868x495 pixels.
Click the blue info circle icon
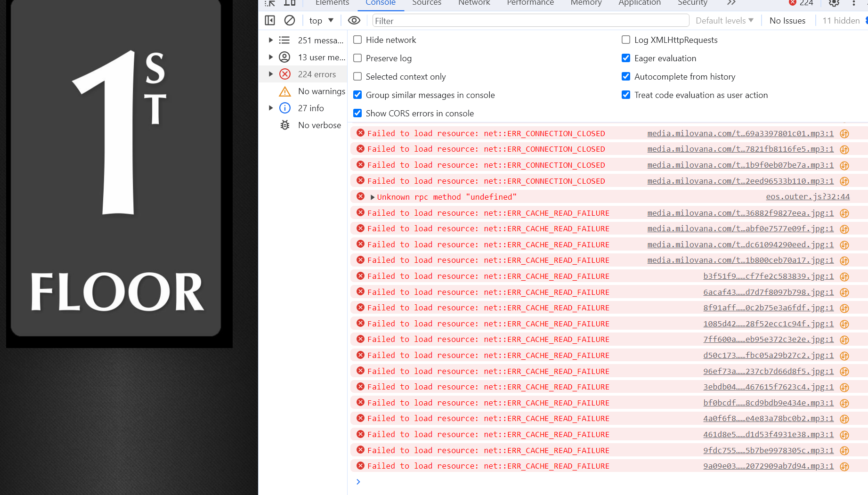tap(285, 108)
